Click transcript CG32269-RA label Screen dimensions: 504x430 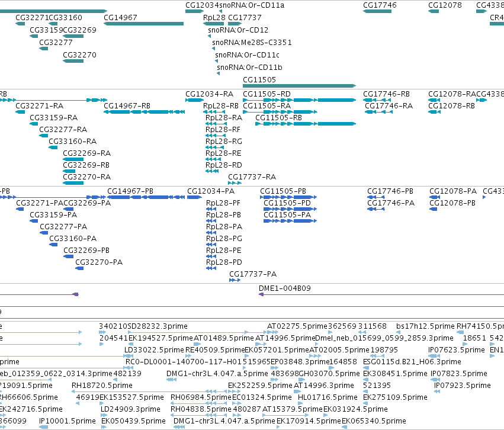coord(86,153)
